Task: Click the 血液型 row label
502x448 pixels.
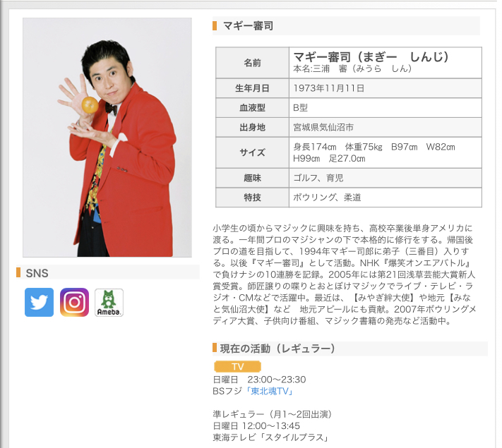Action: [252, 108]
